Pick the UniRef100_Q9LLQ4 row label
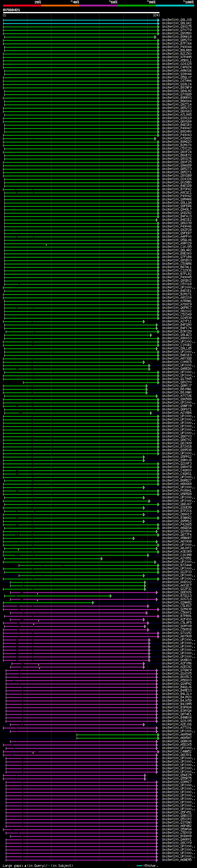 pyautogui.click(x=177, y=203)
